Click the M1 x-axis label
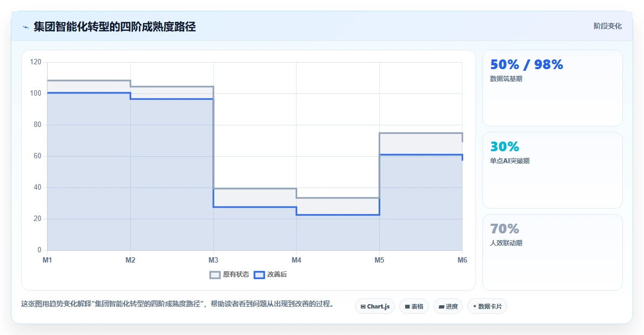 click(x=47, y=260)
